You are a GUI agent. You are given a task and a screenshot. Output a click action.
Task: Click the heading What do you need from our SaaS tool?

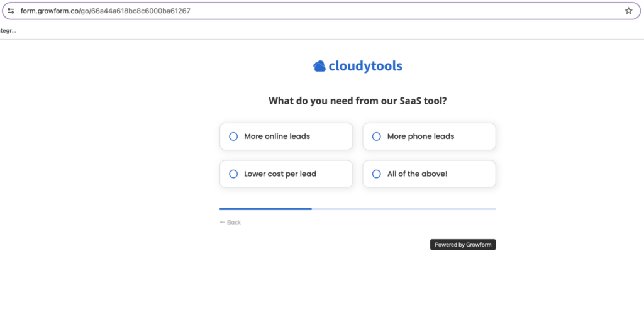pos(357,101)
